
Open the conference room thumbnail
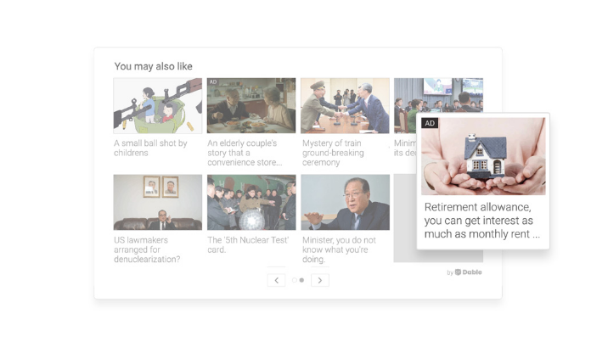438,95
